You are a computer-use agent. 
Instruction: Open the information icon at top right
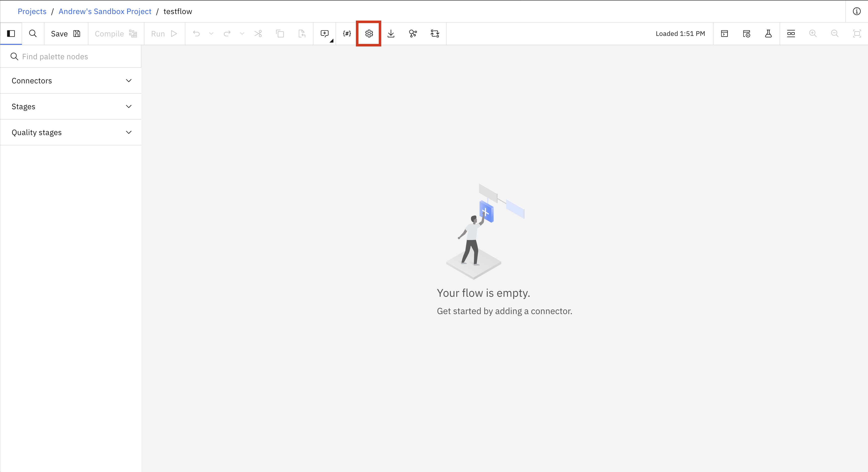click(856, 11)
